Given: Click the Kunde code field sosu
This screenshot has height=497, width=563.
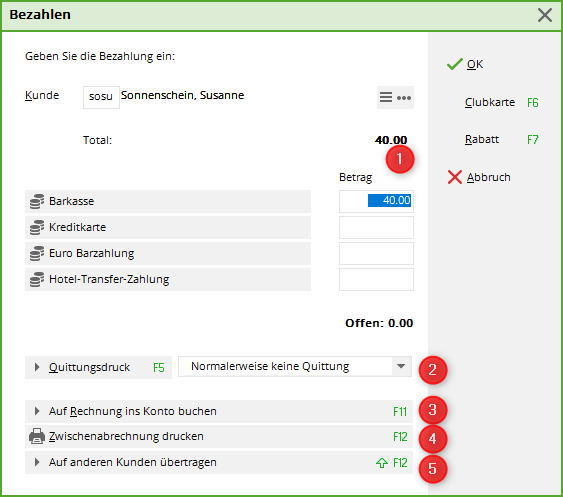Looking at the screenshot, I should click(x=101, y=97).
